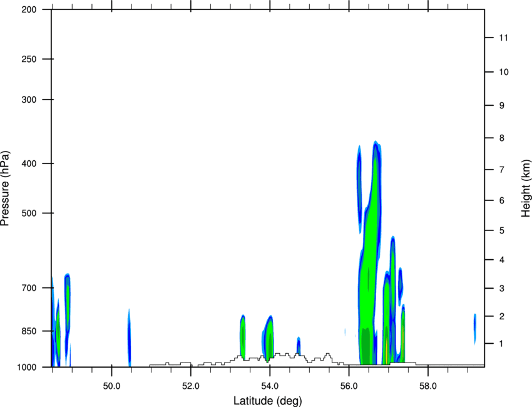Screen dimensions: 532x407
Task: Click the green contour column near 53.3 latitude
Action: coord(243,336)
